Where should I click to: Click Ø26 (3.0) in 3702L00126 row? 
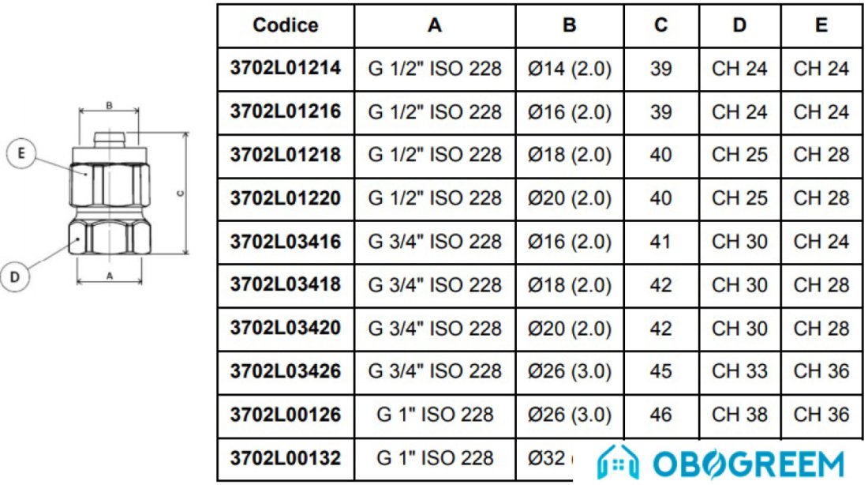[x=570, y=415]
